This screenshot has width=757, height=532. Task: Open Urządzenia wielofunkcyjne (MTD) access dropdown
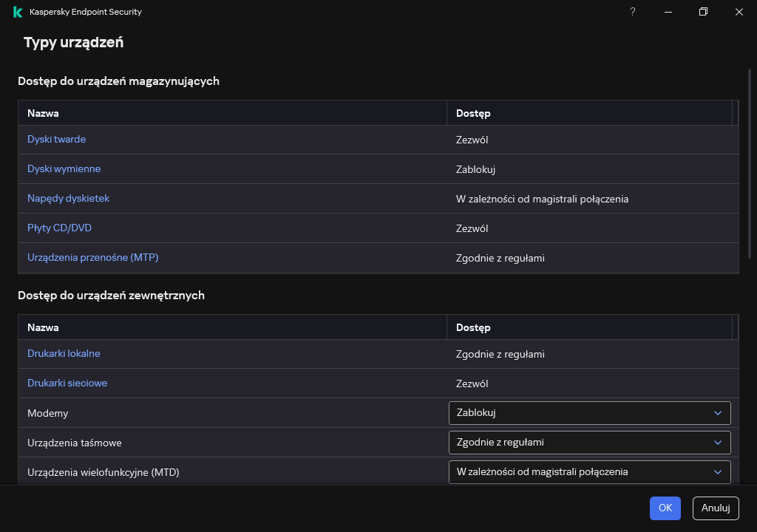tap(589, 472)
